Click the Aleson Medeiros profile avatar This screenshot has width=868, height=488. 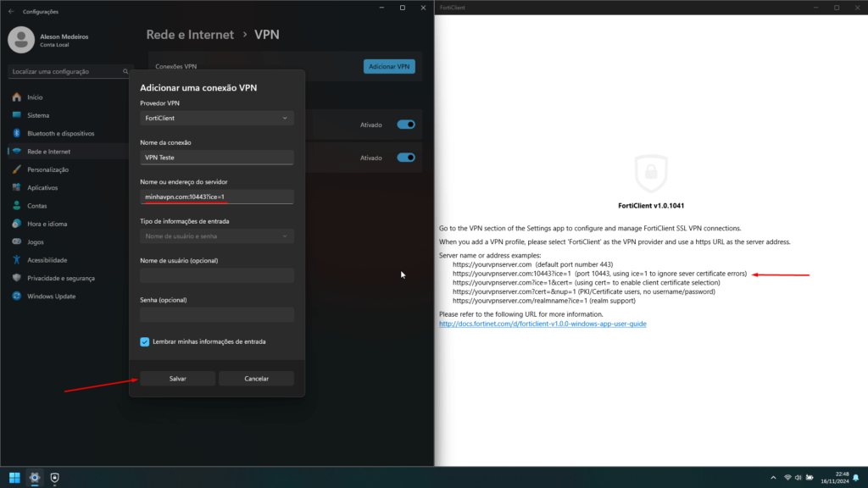coord(21,40)
